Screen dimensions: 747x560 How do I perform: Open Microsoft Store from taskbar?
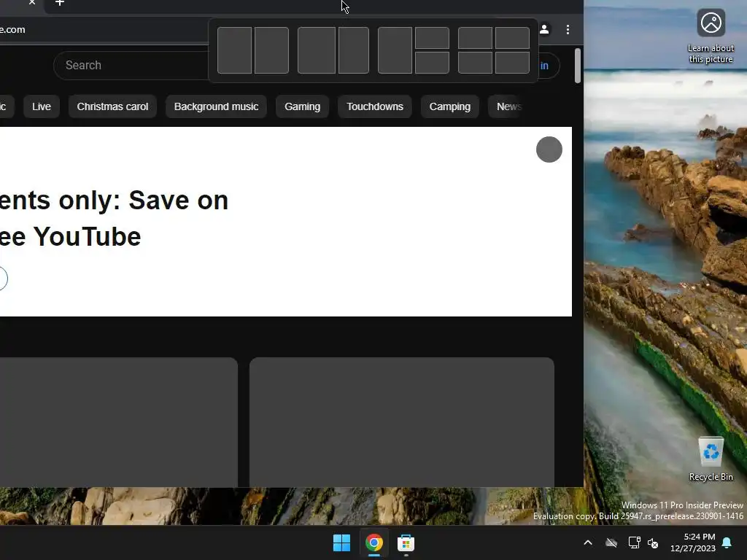click(x=406, y=542)
